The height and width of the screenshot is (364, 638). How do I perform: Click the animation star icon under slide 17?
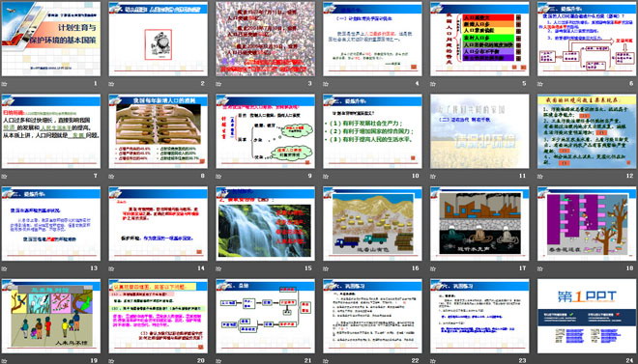pos(433,268)
